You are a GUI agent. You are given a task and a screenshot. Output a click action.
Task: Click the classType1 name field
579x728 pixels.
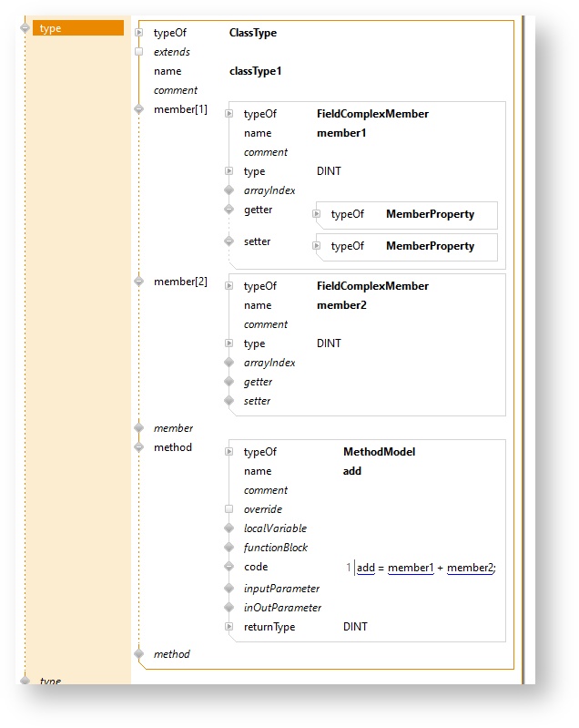coord(255,71)
